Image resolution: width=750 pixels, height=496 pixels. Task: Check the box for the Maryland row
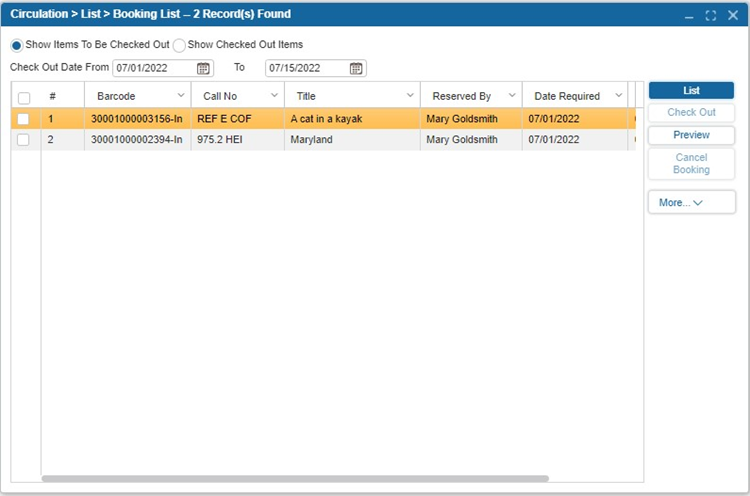[23, 140]
